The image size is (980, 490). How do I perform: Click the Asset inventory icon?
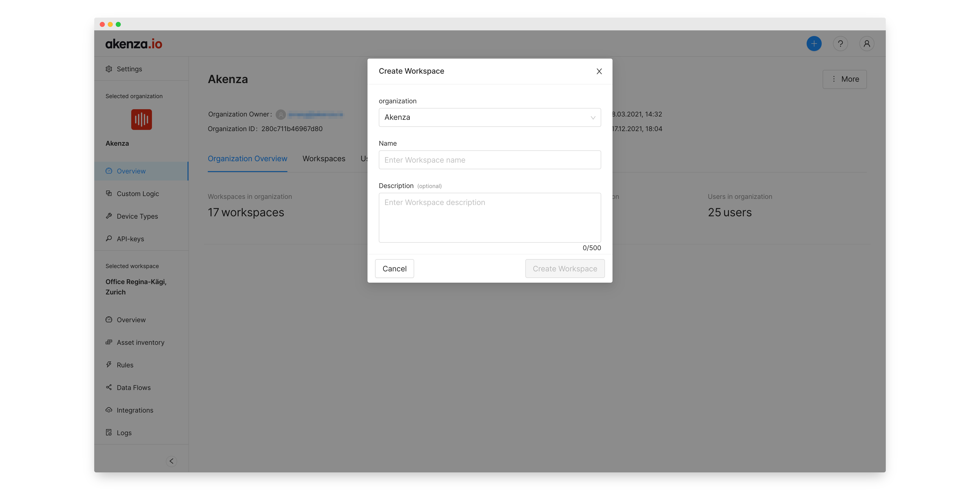pos(109,342)
